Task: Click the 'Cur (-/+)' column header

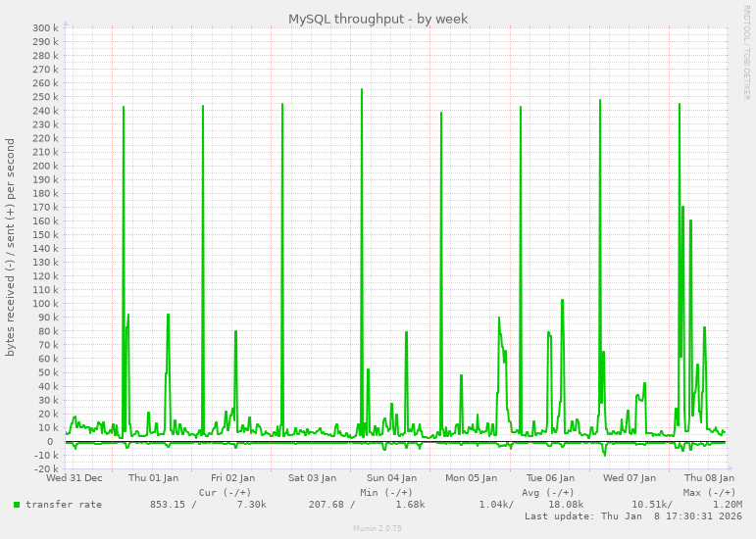Action: pos(225,492)
